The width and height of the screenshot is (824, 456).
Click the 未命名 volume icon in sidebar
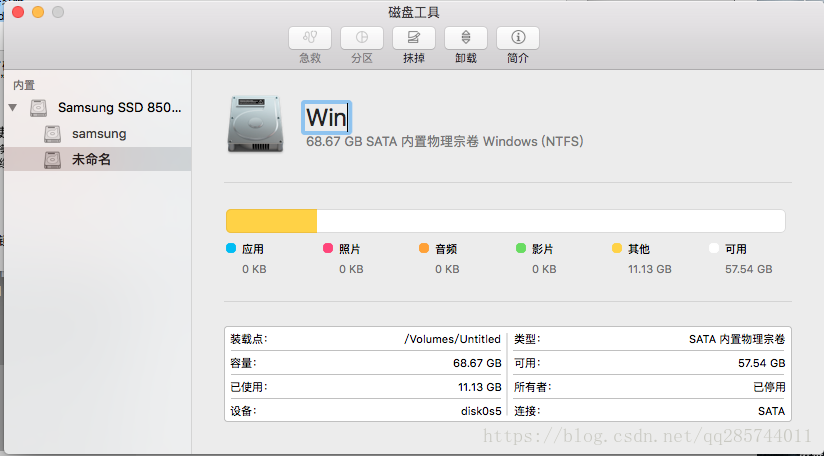53,160
